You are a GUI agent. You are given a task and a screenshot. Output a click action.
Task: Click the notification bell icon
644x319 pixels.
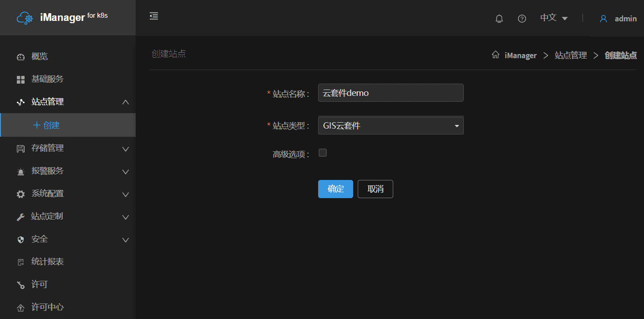point(499,19)
